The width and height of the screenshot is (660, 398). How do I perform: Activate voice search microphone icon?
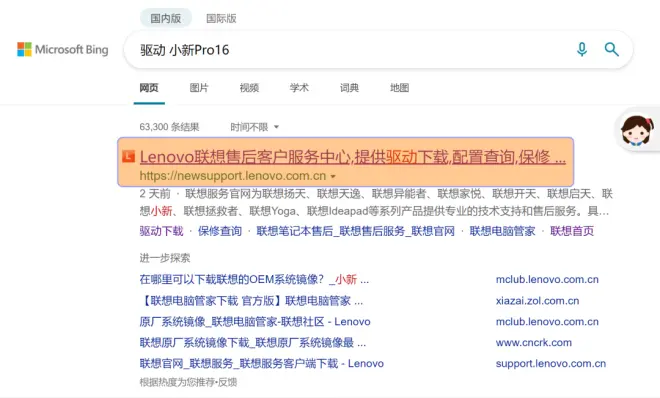(582, 49)
